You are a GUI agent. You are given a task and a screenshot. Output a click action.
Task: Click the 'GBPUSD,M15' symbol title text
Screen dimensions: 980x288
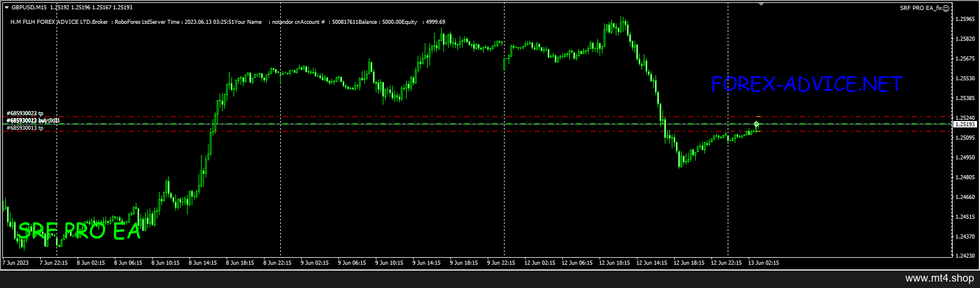coord(30,7)
